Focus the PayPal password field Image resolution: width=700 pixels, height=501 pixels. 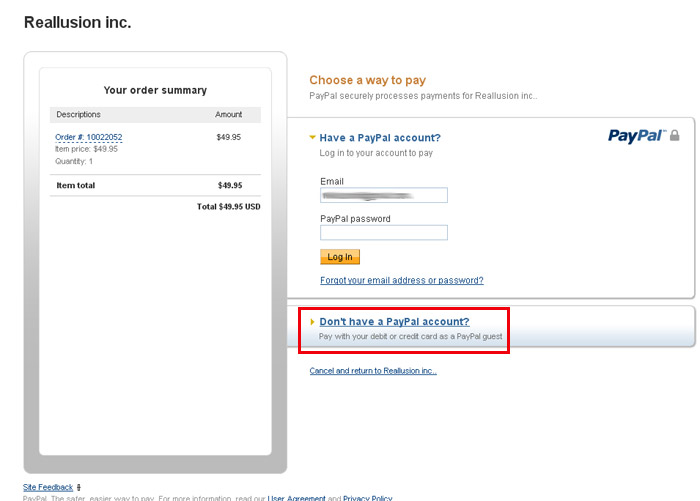pyautogui.click(x=384, y=233)
